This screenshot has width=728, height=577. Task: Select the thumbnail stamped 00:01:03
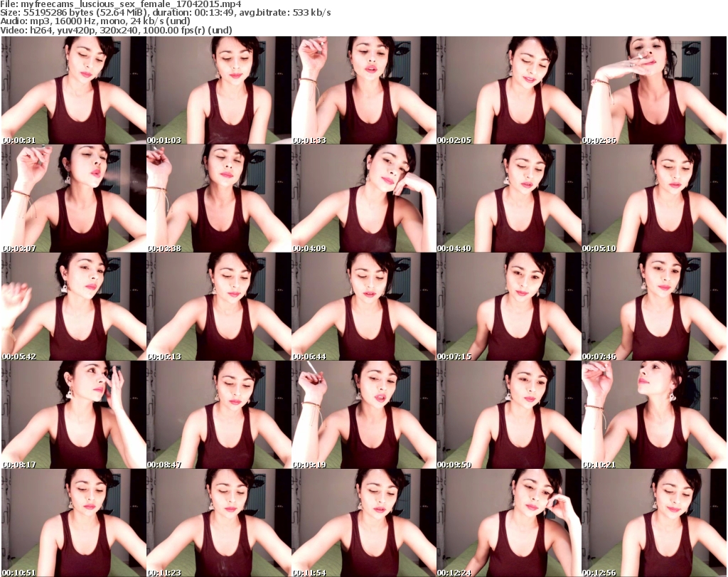point(219,90)
